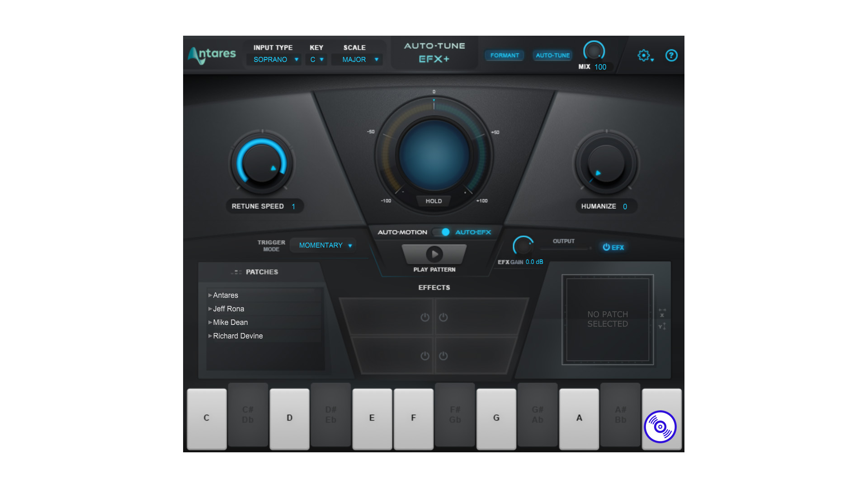Click the help question mark icon
Screen dimensions: 868x488
672,56
